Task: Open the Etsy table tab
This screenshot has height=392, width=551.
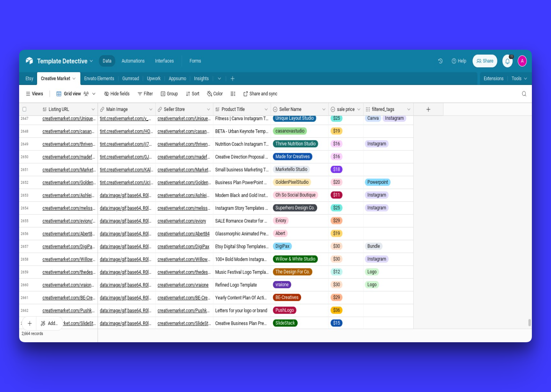Action: coord(29,78)
